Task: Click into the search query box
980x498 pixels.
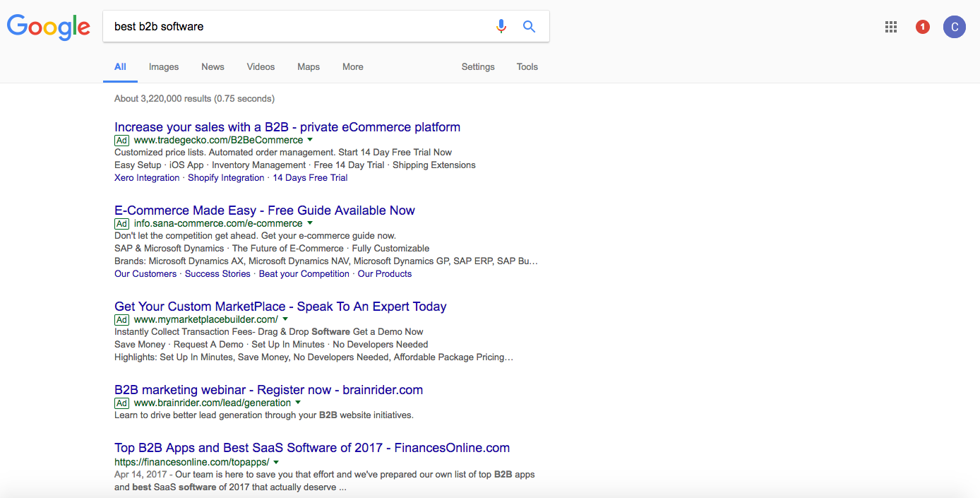Action: (x=297, y=27)
